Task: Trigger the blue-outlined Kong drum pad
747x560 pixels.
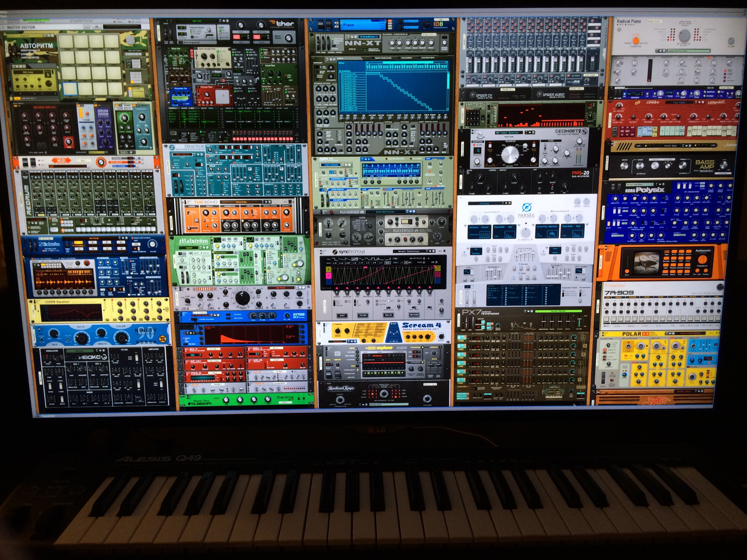Action: coord(70,89)
